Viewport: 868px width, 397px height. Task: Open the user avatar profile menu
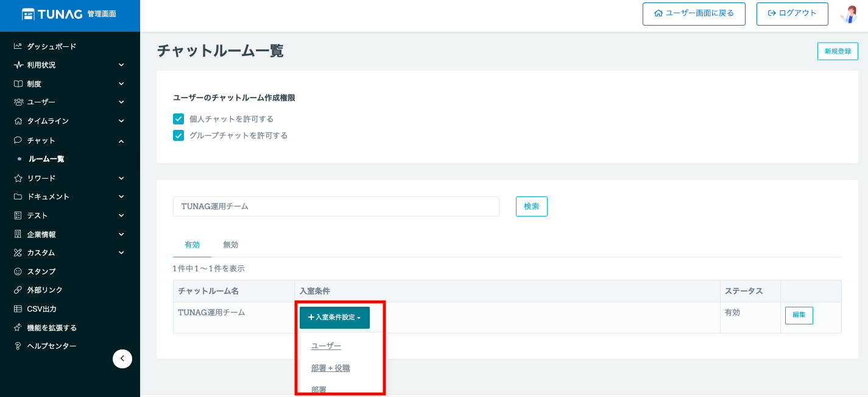849,14
